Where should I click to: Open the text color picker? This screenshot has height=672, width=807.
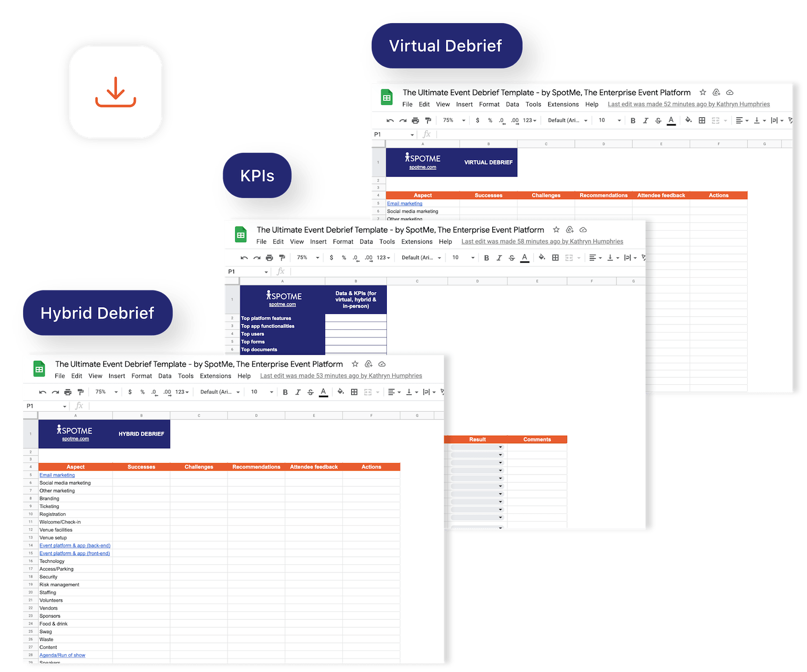[323, 392]
